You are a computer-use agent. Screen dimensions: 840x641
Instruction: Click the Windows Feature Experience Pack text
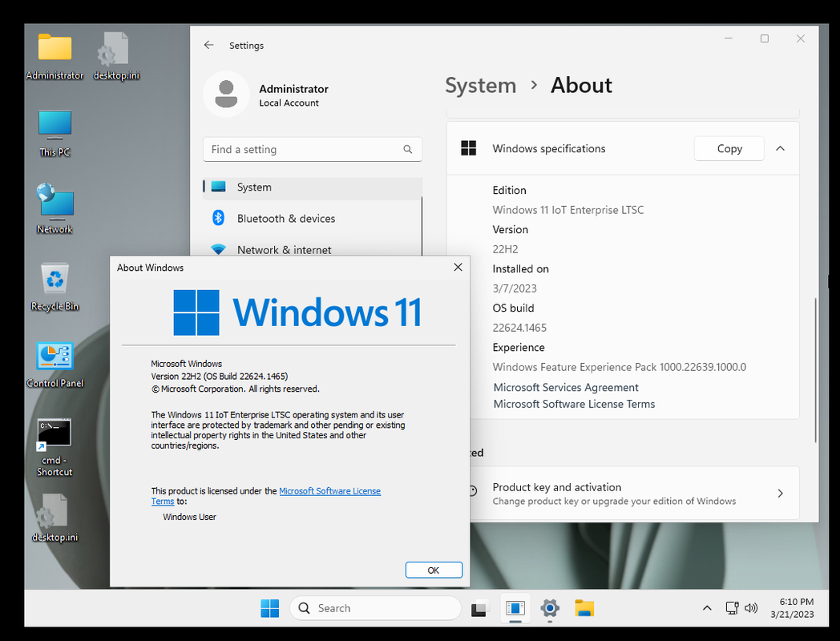[x=620, y=367]
